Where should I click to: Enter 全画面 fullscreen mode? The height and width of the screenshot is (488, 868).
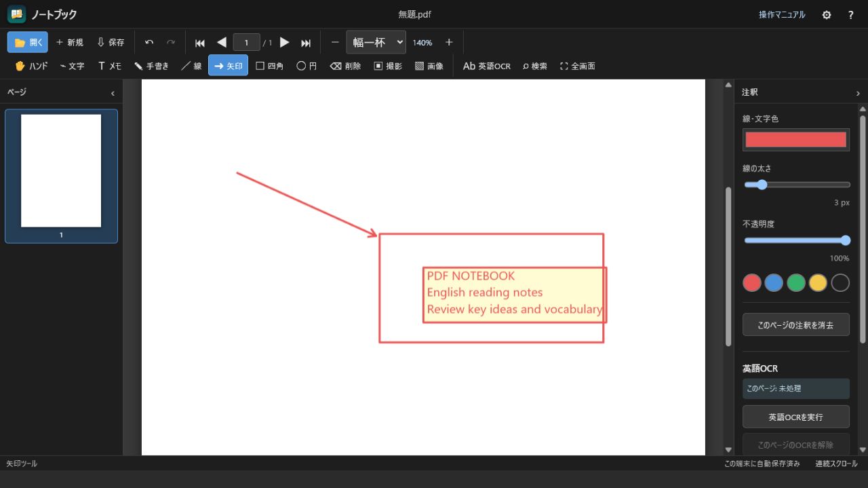[578, 66]
